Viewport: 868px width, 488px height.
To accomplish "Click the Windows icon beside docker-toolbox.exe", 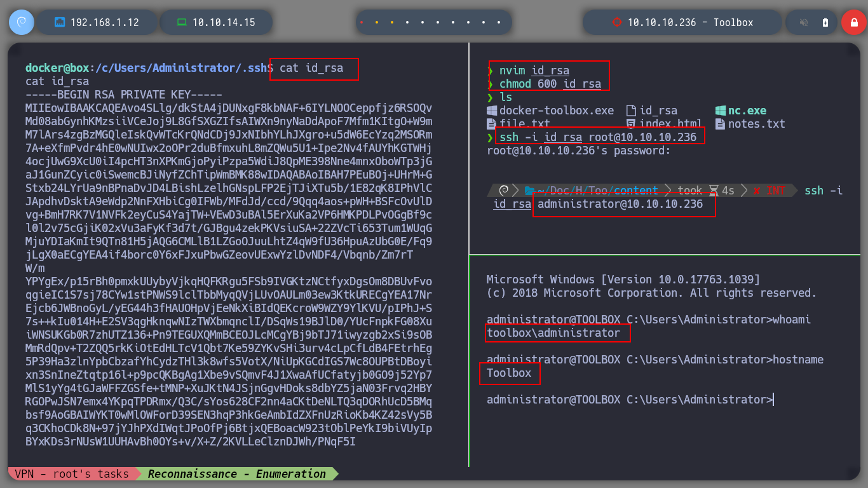I will [x=492, y=111].
